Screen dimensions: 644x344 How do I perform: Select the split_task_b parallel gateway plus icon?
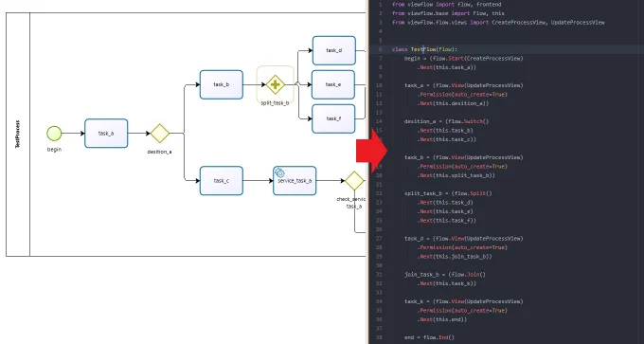[x=276, y=84]
